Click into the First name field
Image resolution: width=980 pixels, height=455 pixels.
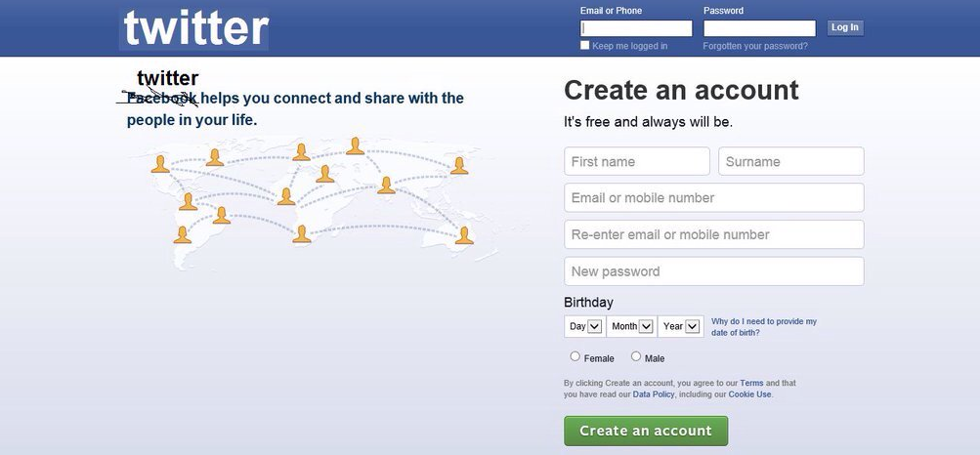[x=636, y=161]
